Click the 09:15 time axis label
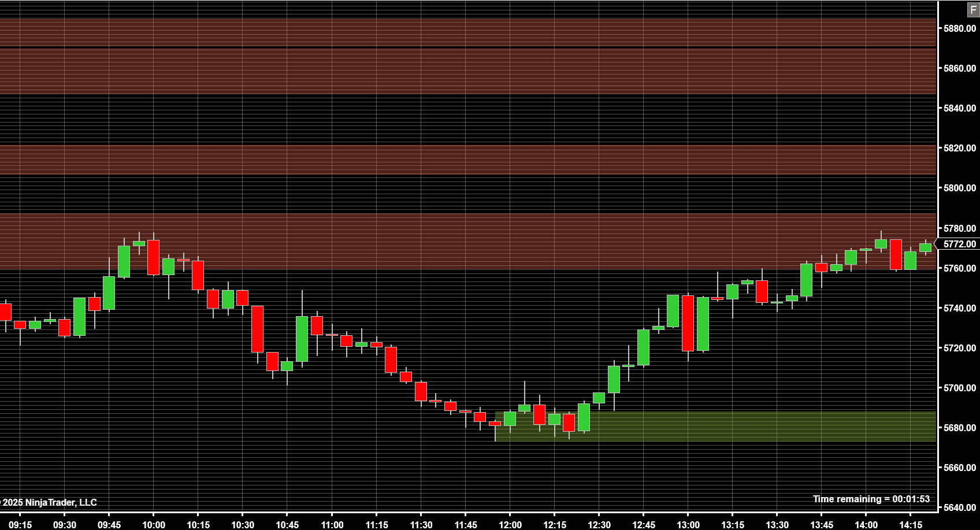This screenshot has height=530, width=980. coord(20,525)
